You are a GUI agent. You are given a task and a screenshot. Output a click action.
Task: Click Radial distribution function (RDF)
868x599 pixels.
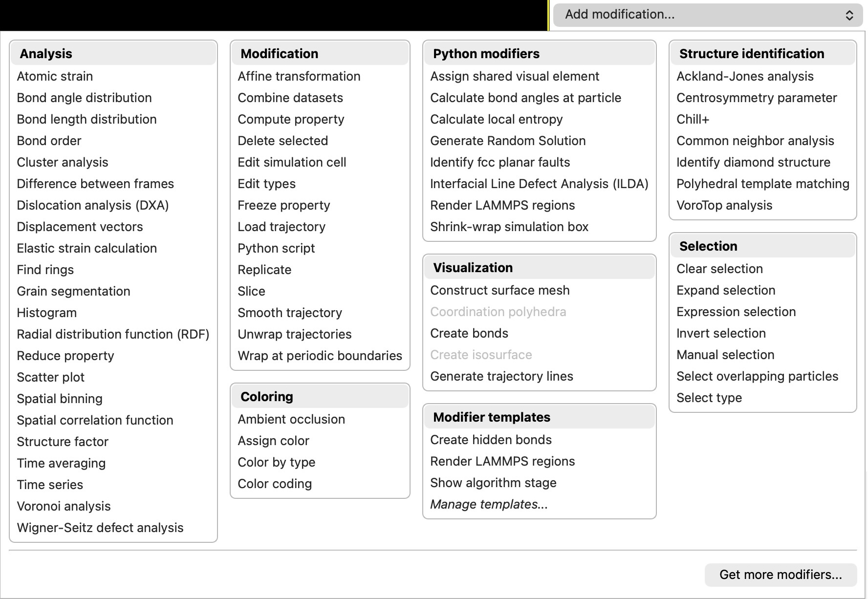tap(113, 334)
